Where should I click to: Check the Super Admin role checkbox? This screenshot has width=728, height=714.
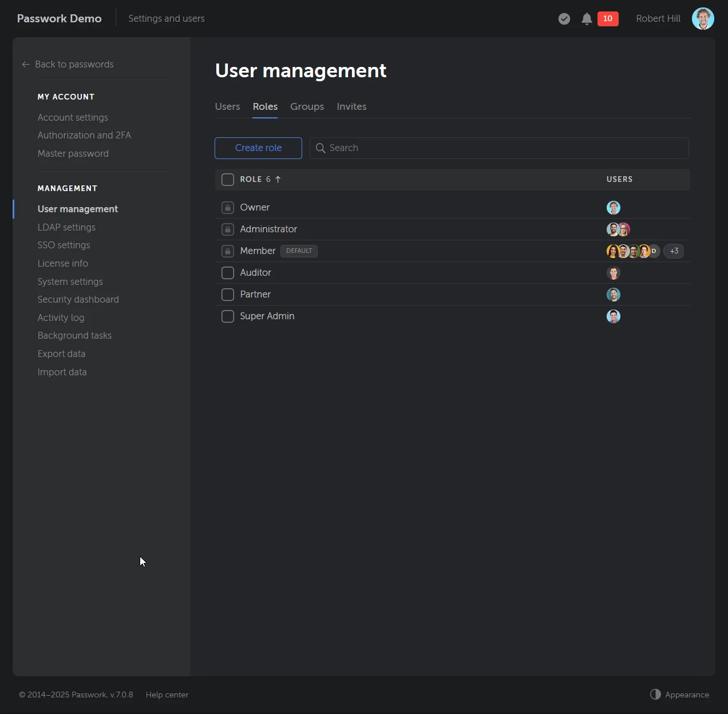click(x=228, y=316)
